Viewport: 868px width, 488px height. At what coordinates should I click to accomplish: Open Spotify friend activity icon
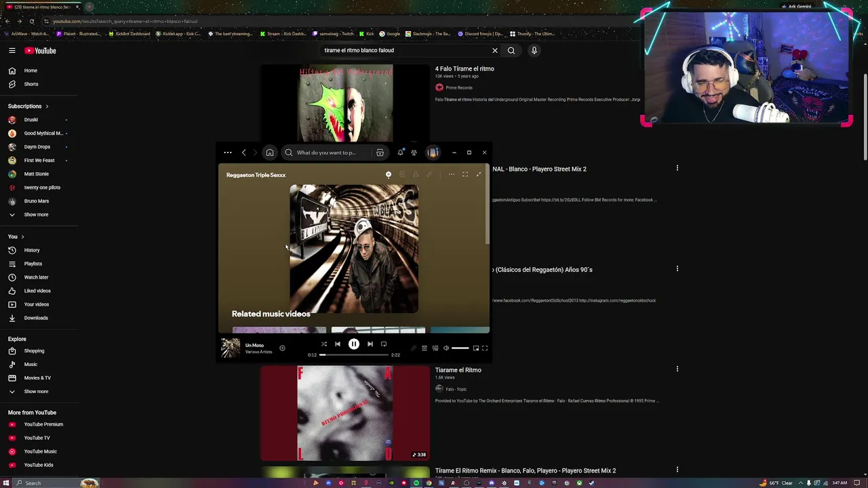click(x=414, y=152)
